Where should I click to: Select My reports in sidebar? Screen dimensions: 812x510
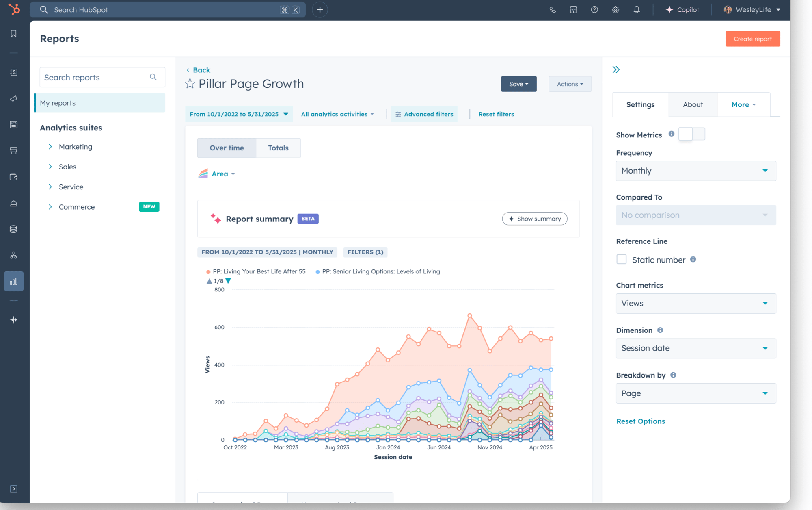point(100,103)
